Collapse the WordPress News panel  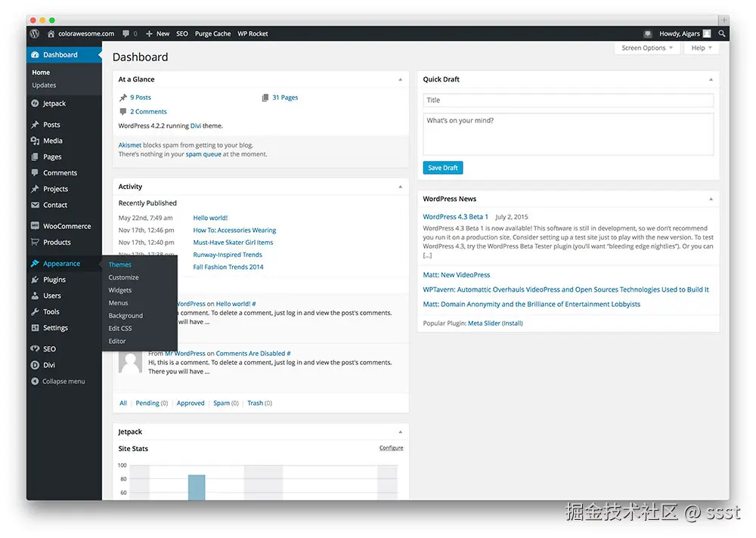(711, 199)
